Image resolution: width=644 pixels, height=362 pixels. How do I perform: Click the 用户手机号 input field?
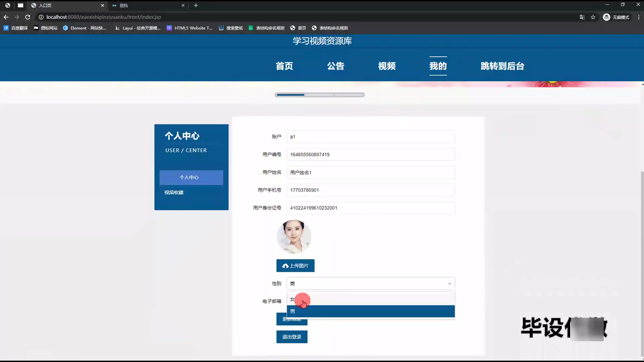[x=371, y=190]
